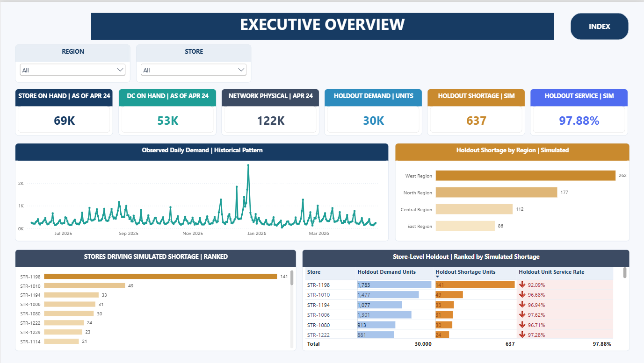Click red down arrow icon beside 97.28%
Viewport: 644px width, 363px height.
click(523, 335)
